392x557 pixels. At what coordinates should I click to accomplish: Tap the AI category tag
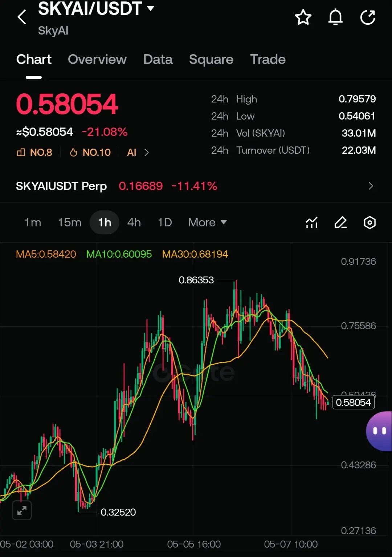pos(131,152)
